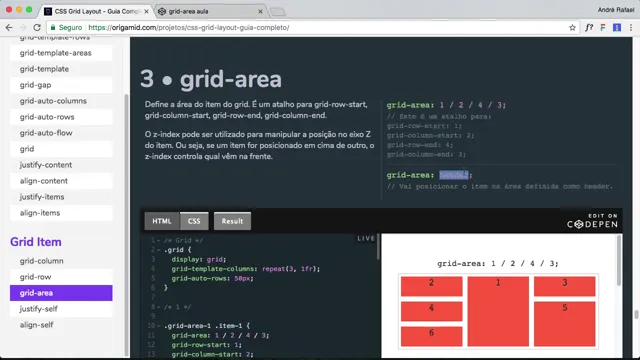Viewport: 640px width, 360px height.
Task: Toggle the Result panel in the CodePen embed
Action: 232,221
